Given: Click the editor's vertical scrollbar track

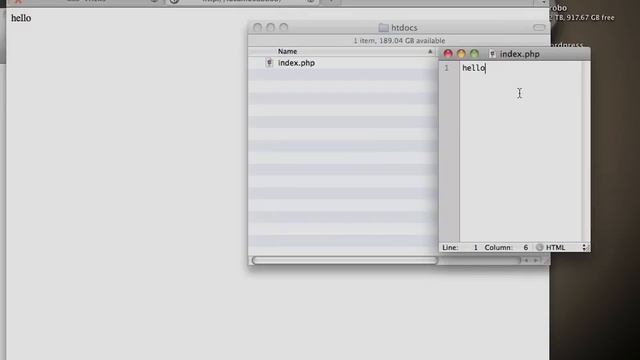Looking at the screenshot, I should [x=586, y=152].
